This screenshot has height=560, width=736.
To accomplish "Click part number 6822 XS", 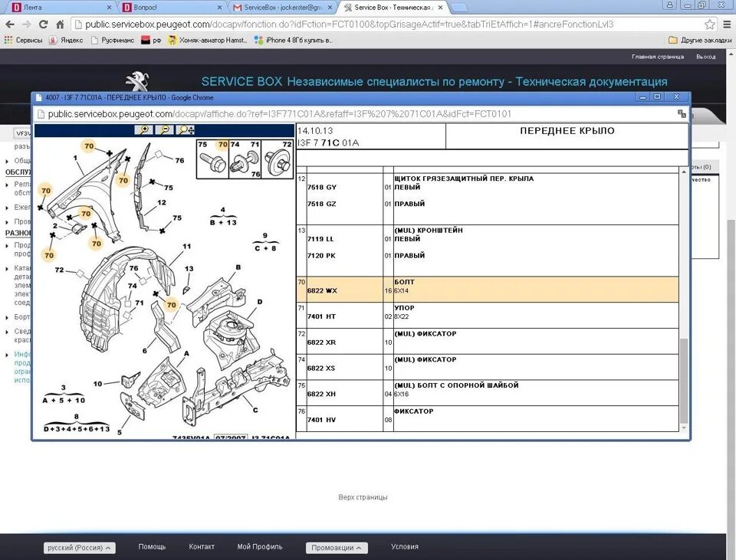I will 321,368.
